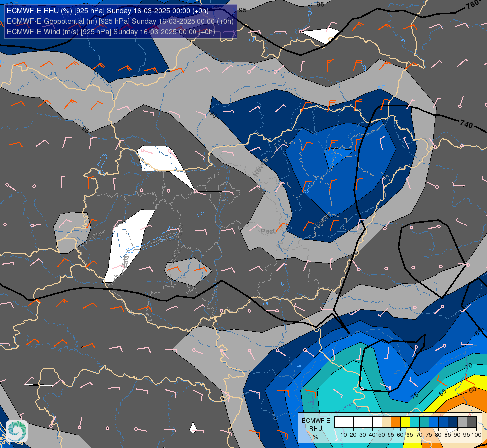Click the legend tick label '55'
487x448 pixels.
(x=391, y=435)
